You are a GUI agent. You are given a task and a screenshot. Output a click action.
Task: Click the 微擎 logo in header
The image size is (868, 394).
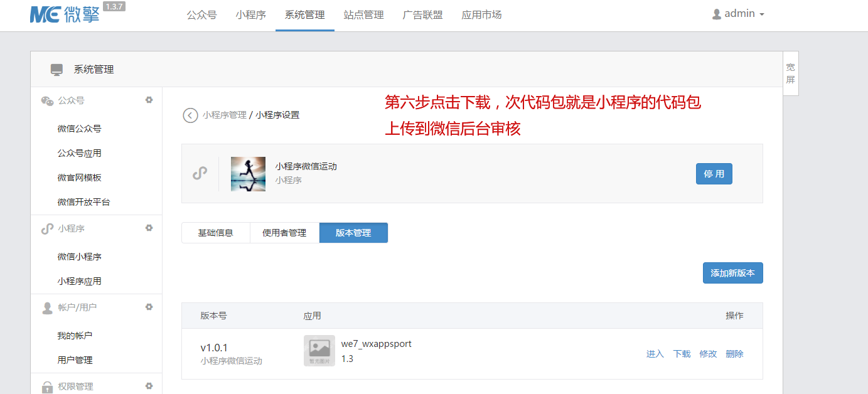(65, 14)
